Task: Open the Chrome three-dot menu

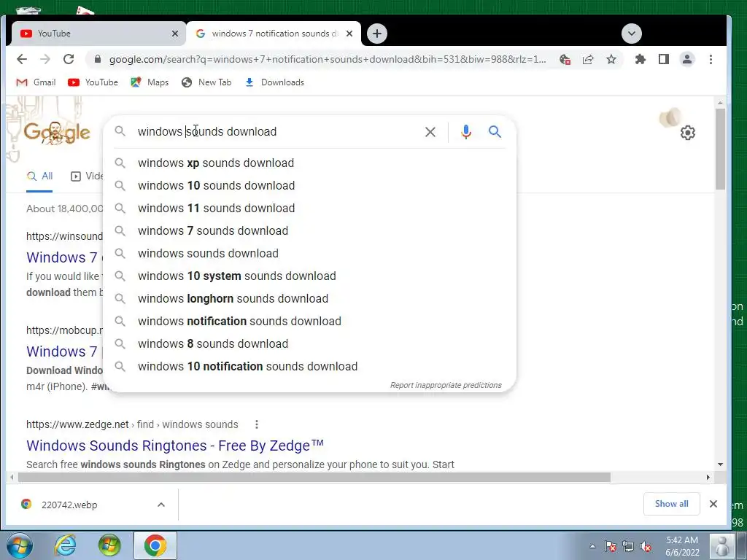Action: coord(711,59)
